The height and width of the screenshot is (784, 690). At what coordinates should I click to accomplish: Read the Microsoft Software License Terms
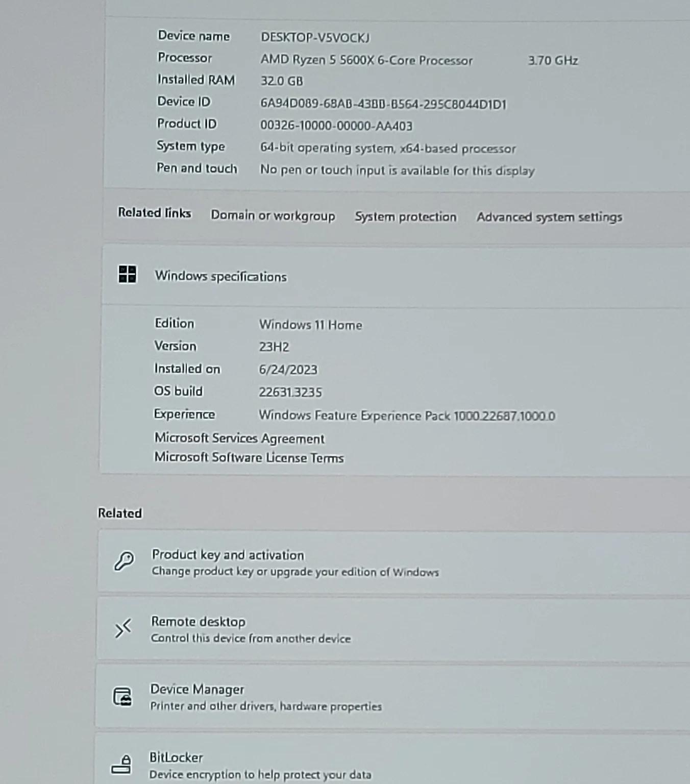tap(248, 458)
